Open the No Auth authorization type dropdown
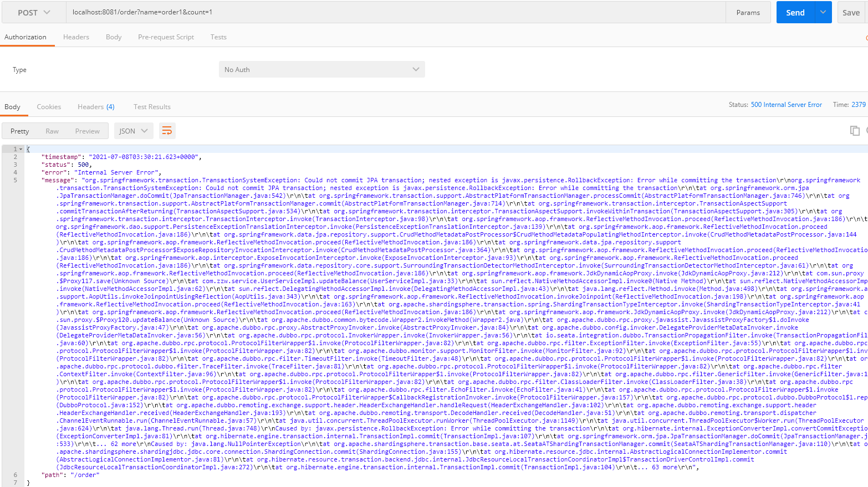 [x=321, y=69]
